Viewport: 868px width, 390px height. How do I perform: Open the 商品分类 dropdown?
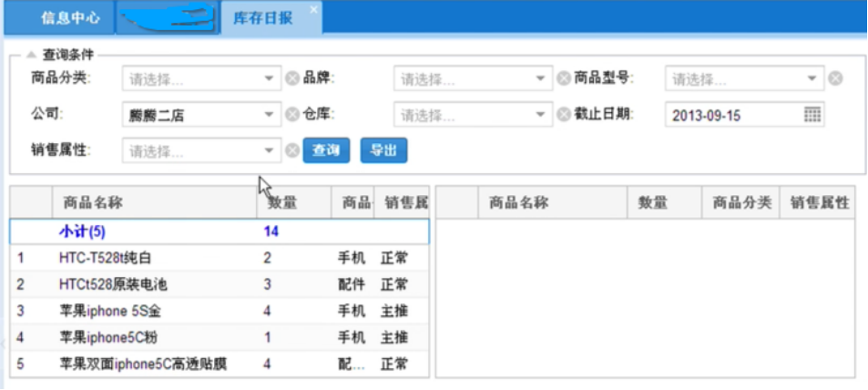point(269,79)
